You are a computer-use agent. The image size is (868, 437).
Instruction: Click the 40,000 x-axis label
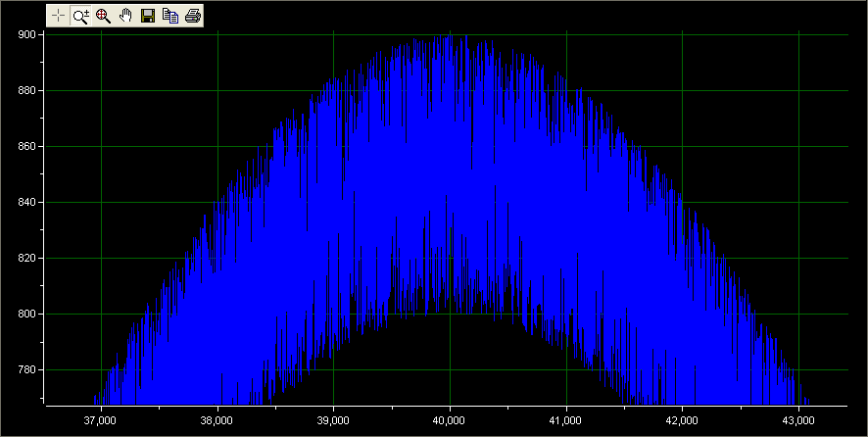pos(450,420)
